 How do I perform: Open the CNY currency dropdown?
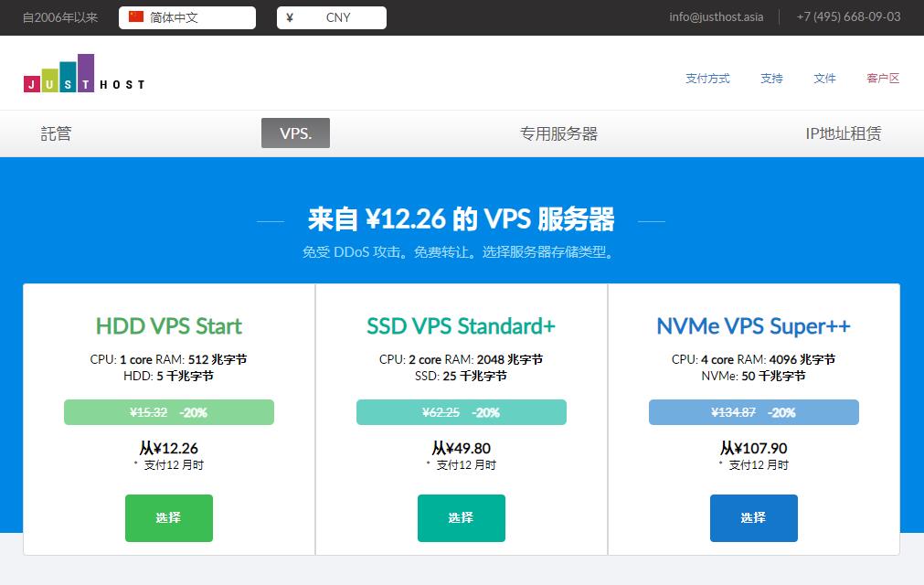(x=332, y=17)
